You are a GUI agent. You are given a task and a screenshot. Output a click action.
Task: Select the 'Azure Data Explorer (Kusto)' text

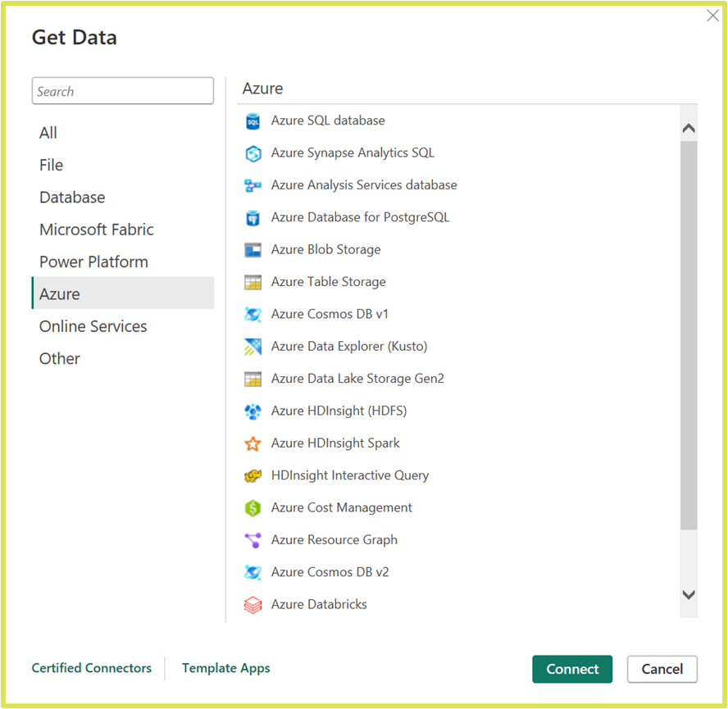click(x=349, y=347)
